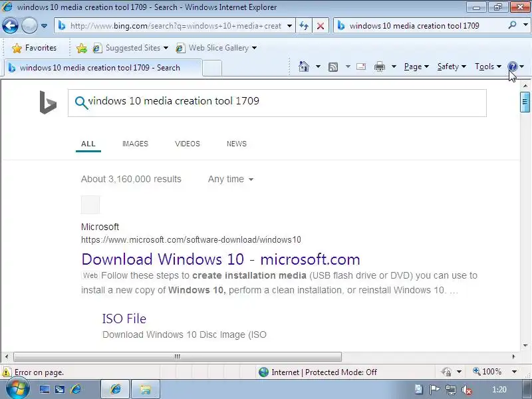Screen dimensions: 532x399
Task: Click the vertical scrollbar thumb
Action: pyautogui.click(x=525, y=102)
